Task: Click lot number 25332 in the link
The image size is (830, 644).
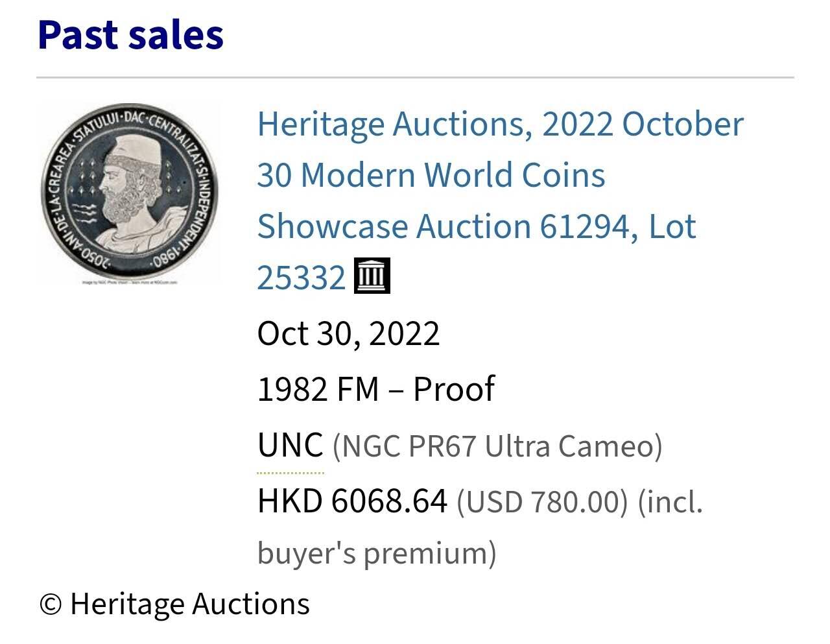Action: [302, 278]
